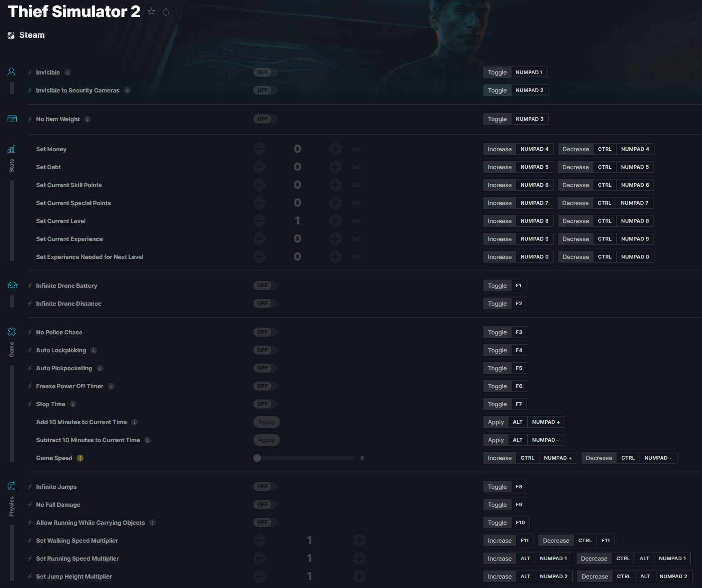This screenshot has height=588, width=702.
Task: Open info icon for Invisible to Security Cameras
Action: (x=127, y=90)
